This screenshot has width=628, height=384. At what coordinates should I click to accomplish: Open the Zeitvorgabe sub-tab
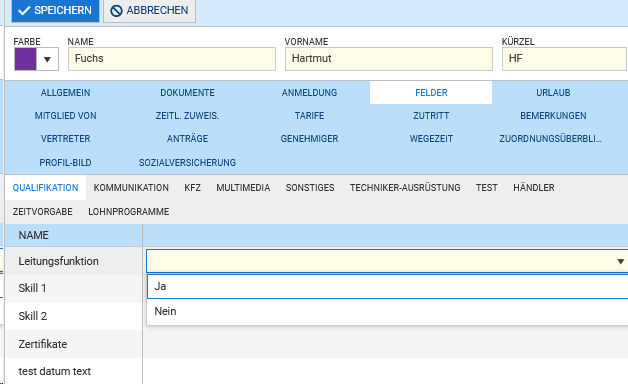coord(42,212)
